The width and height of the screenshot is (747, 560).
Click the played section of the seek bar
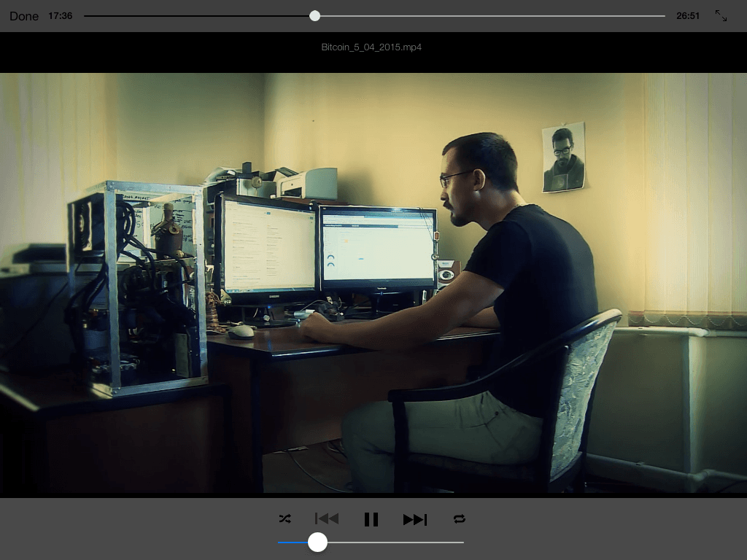click(197, 15)
